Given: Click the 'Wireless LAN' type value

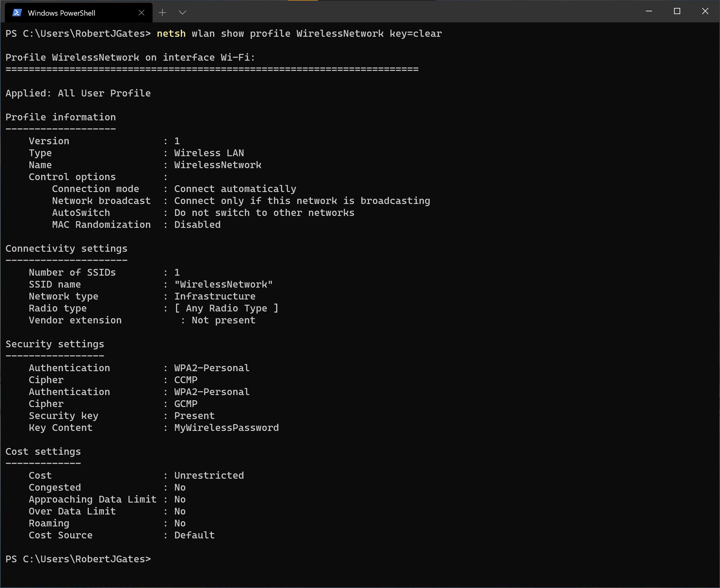Looking at the screenshot, I should click(x=209, y=153).
